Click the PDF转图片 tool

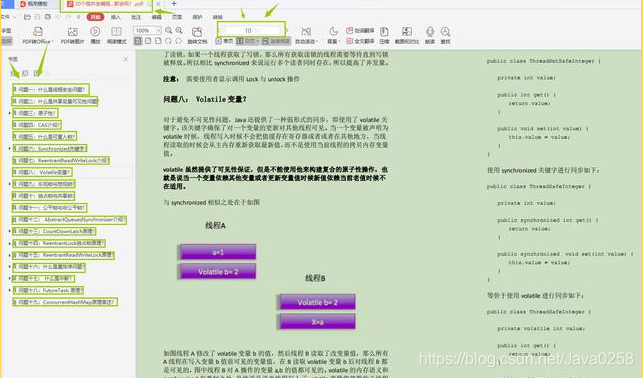(x=72, y=35)
